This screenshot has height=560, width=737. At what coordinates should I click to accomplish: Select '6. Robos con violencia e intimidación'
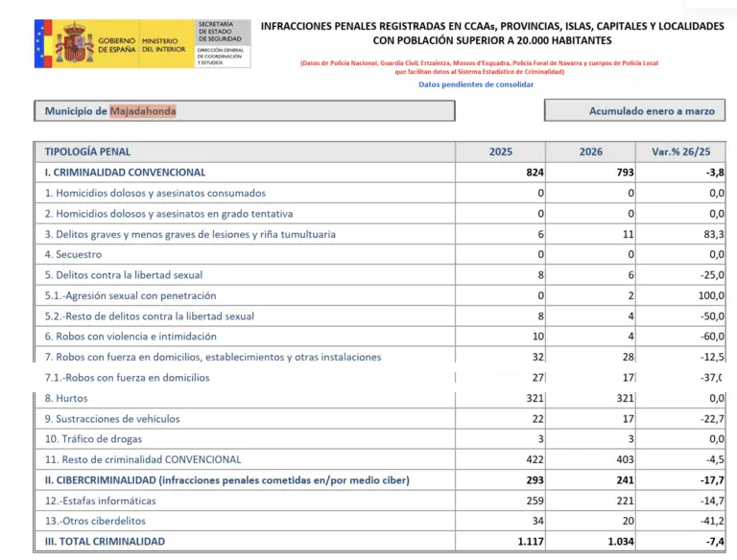(x=131, y=337)
